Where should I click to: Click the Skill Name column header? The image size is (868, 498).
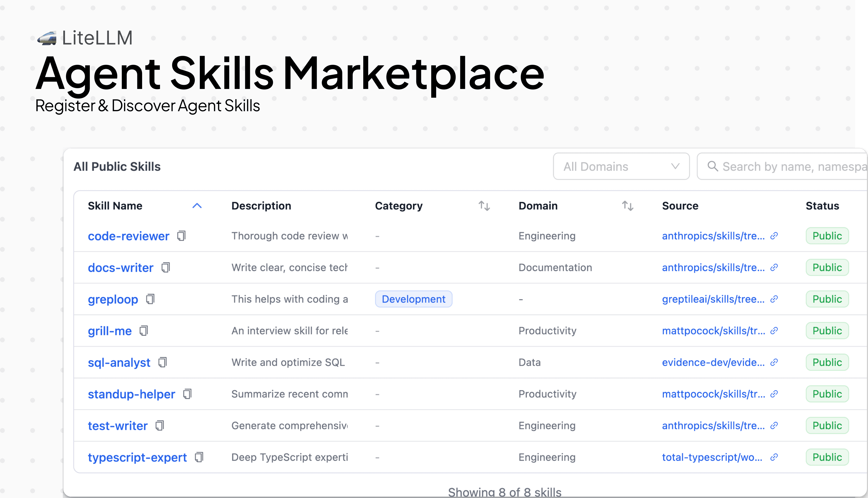(115, 206)
